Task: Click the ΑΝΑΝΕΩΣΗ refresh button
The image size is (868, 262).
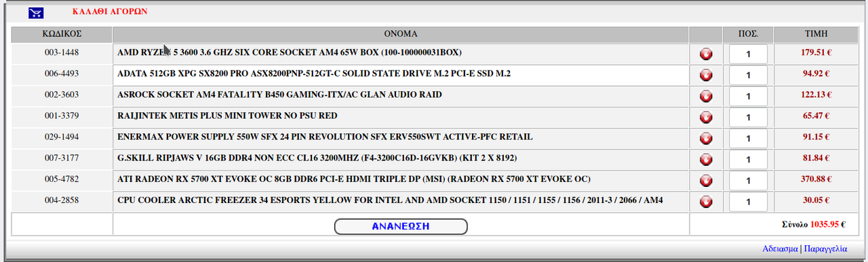Action: coord(401,226)
